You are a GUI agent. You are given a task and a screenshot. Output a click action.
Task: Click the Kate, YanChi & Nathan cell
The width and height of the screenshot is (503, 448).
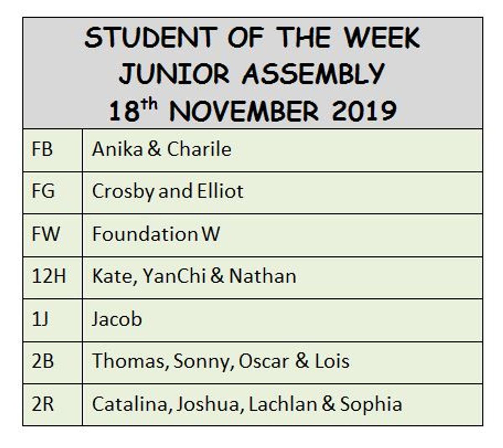click(x=283, y=278)
